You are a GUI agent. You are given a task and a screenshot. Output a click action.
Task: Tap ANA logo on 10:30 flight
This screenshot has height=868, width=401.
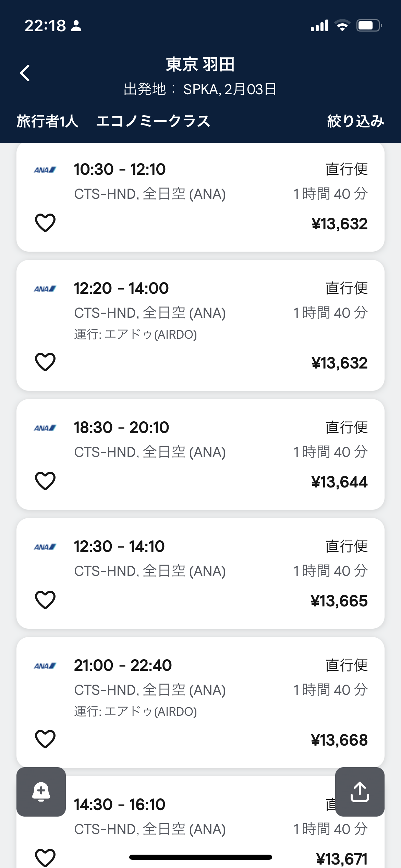coord(45,170)
